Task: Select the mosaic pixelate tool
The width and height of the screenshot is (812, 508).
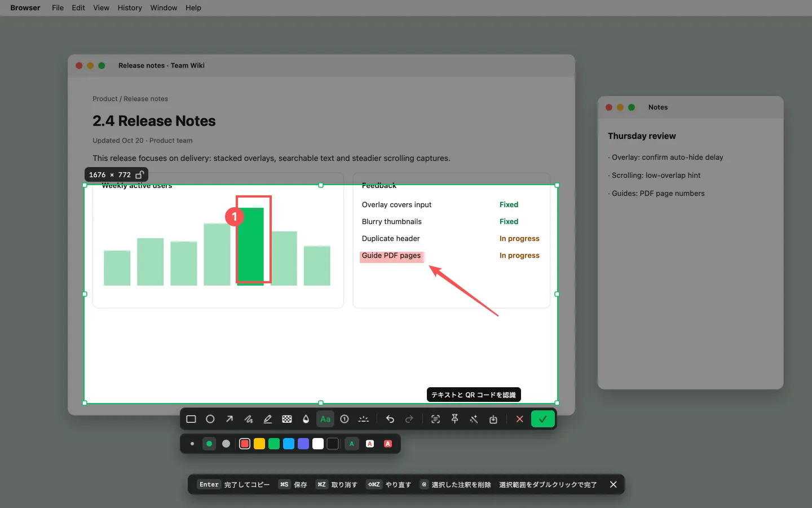Action: click(x=287, y=419)
